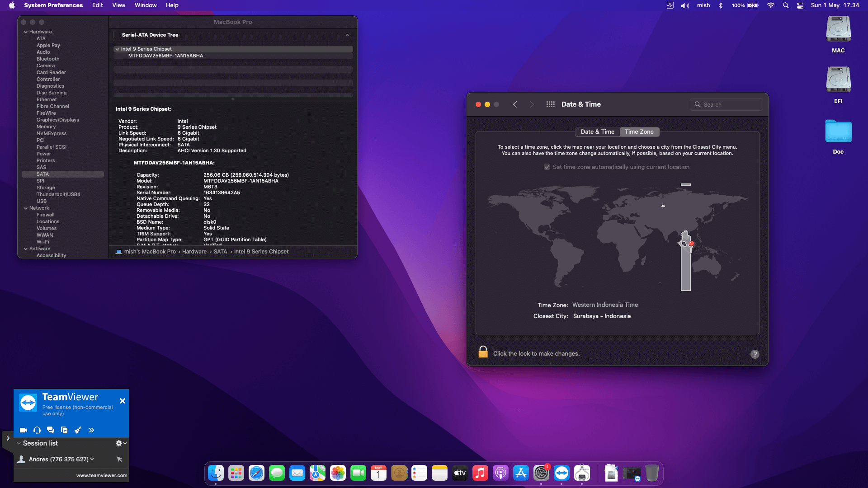Click Hardware in the path bar

pyautogui.click(x=194, y=252)
